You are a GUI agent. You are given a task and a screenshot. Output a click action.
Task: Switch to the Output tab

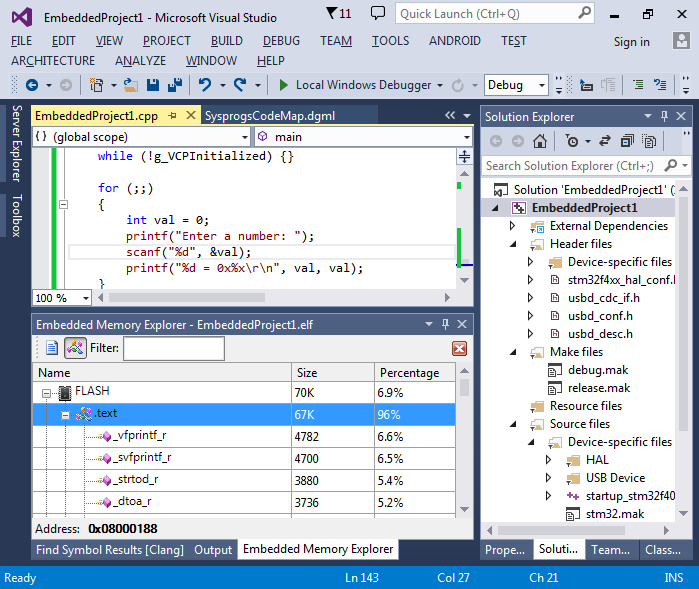(213, 550)
